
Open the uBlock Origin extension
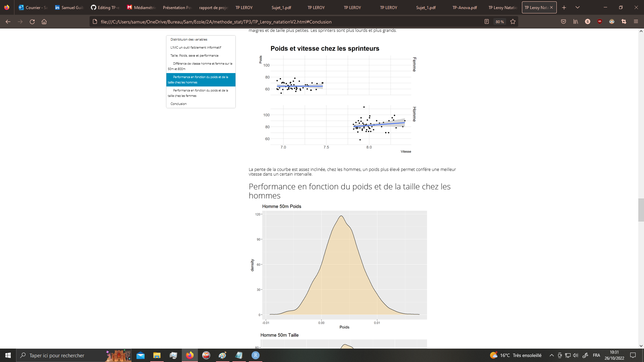pyautogui.click(x=600, y=22)
